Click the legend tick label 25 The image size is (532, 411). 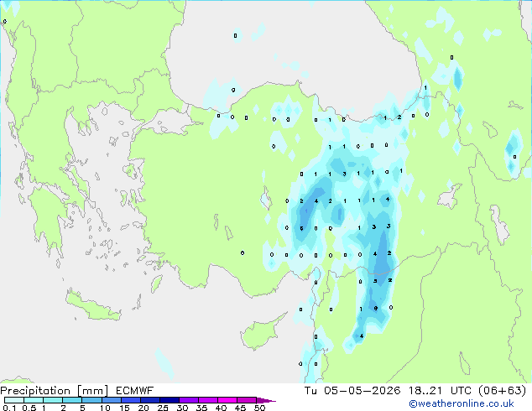[163, 408]
